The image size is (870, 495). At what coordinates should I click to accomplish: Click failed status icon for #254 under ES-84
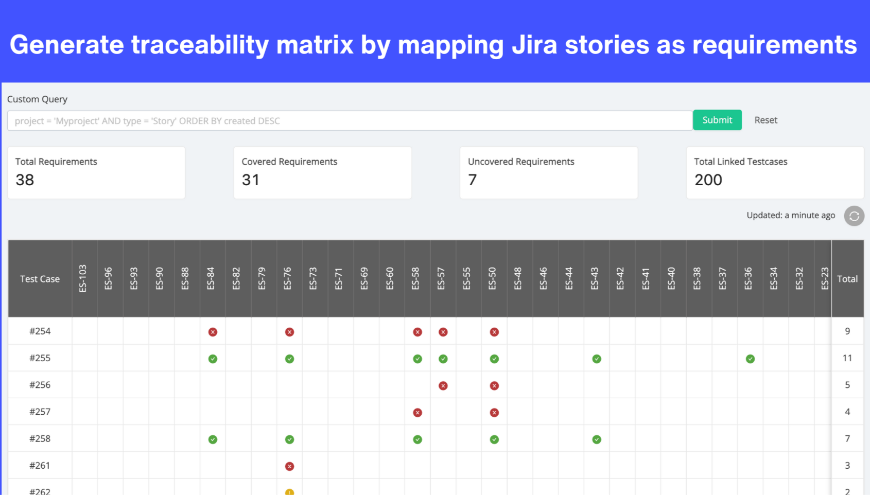click(213, 331)
